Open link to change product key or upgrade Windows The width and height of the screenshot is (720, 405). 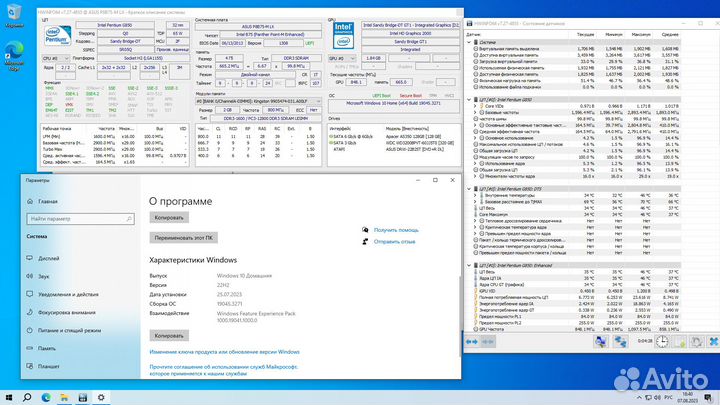point(225,352)
